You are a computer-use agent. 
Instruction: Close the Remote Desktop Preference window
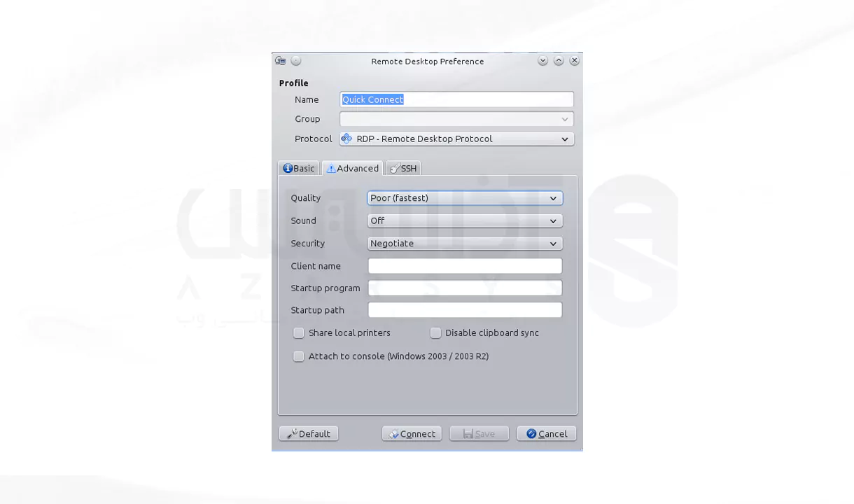pos(574,61)
